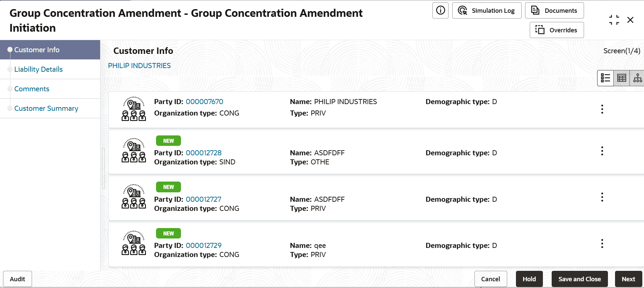This screenshot has height=288, width=644.
Task: Switch to list view layout
Action: click(x=605, y=78)
